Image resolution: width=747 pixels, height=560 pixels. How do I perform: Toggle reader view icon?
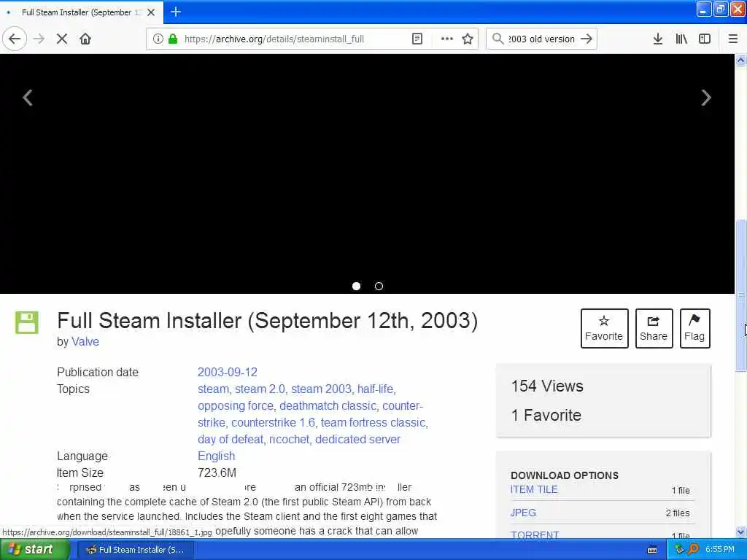point(417,39)
